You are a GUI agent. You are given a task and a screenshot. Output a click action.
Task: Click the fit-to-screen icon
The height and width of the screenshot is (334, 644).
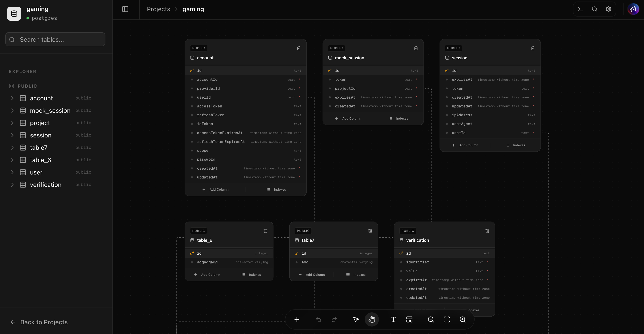(447, 319)
